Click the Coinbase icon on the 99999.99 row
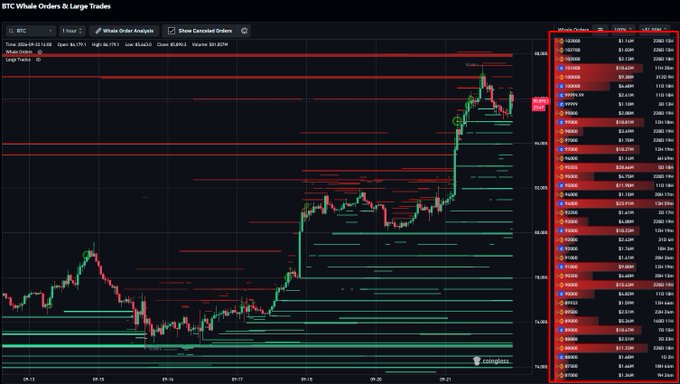680x384 pixels. click(x=561, y=95)
